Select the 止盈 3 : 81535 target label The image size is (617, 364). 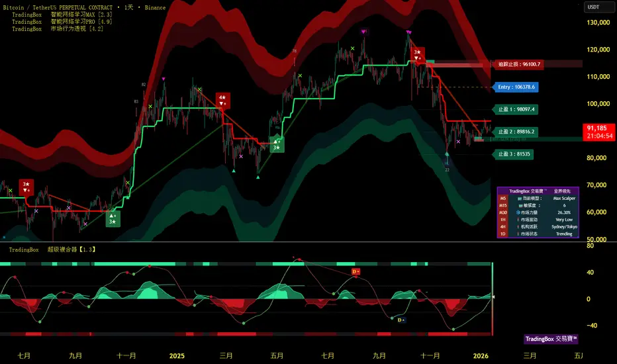point(514,154)
